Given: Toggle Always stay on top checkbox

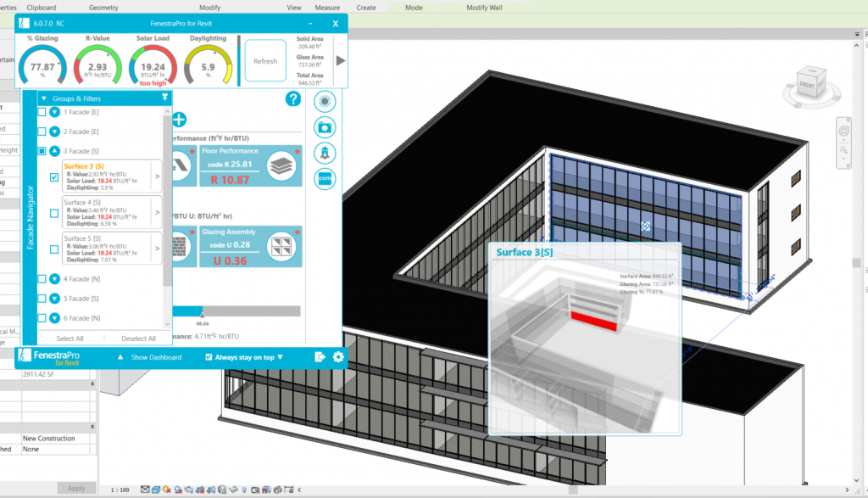Looking at the screenshot, I should pos(209,357).
